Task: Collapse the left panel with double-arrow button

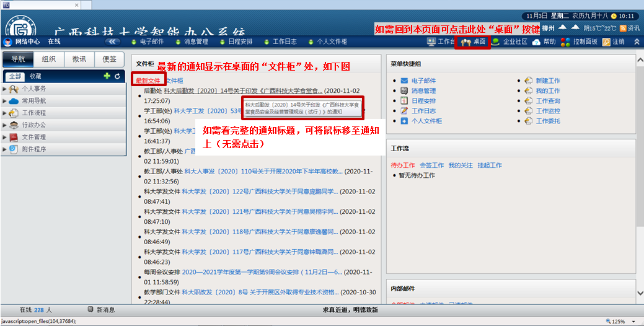Action: click(112, 42)
